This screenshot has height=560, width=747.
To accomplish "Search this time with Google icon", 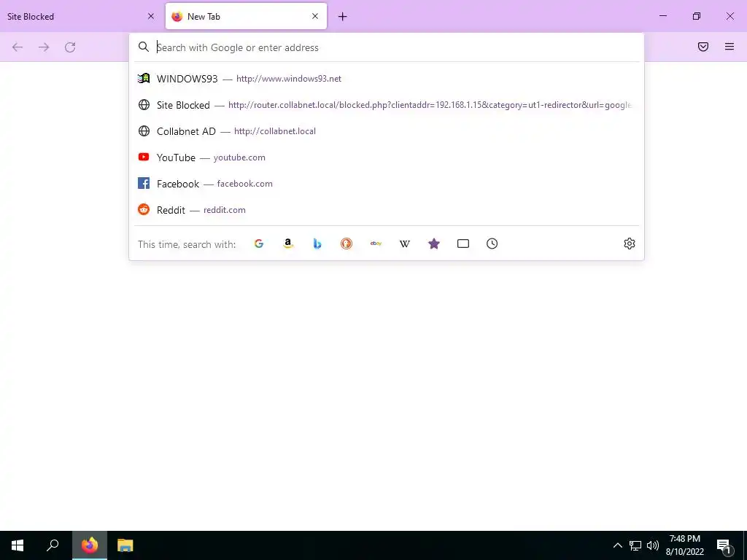I will (x=259, y=244).
